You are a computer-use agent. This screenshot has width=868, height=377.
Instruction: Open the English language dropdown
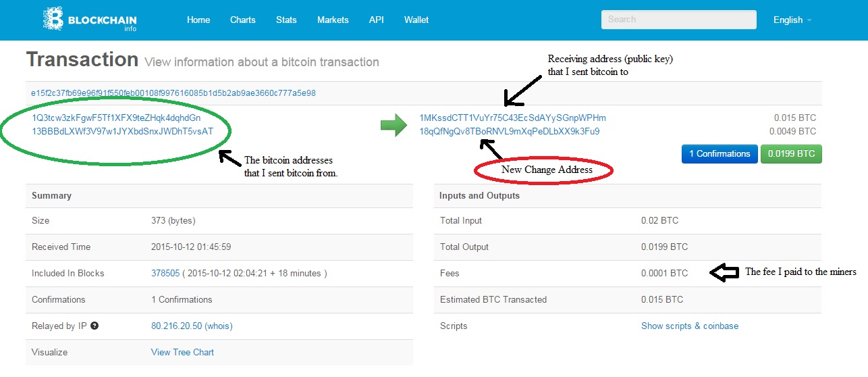coord(792,20)
